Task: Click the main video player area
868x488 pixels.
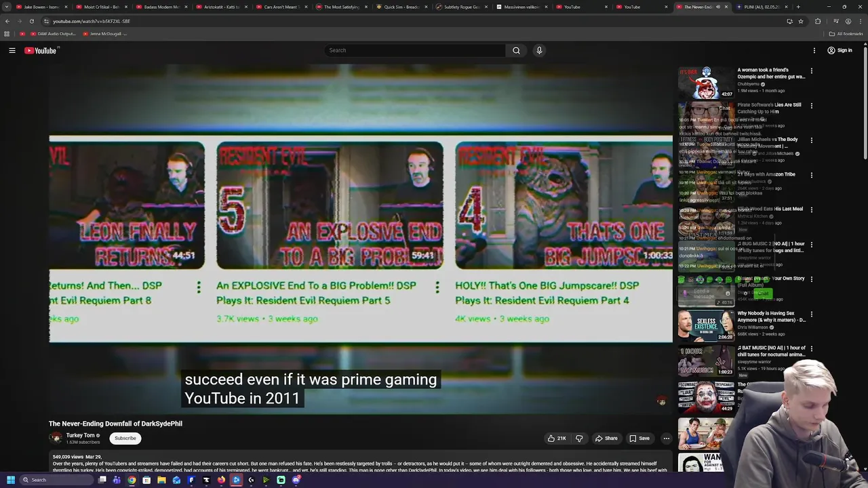Action: click(x=360, y=239)
